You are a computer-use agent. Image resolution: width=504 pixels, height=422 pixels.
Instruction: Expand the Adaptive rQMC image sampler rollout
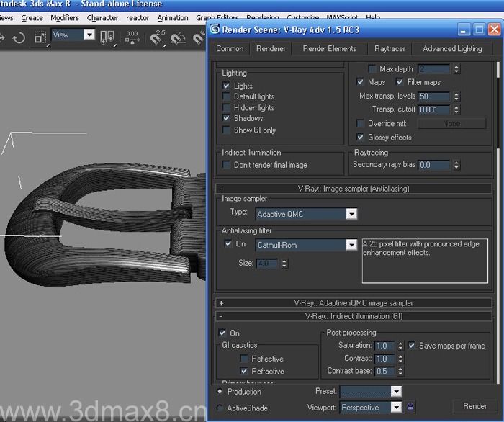click(354, 302)
